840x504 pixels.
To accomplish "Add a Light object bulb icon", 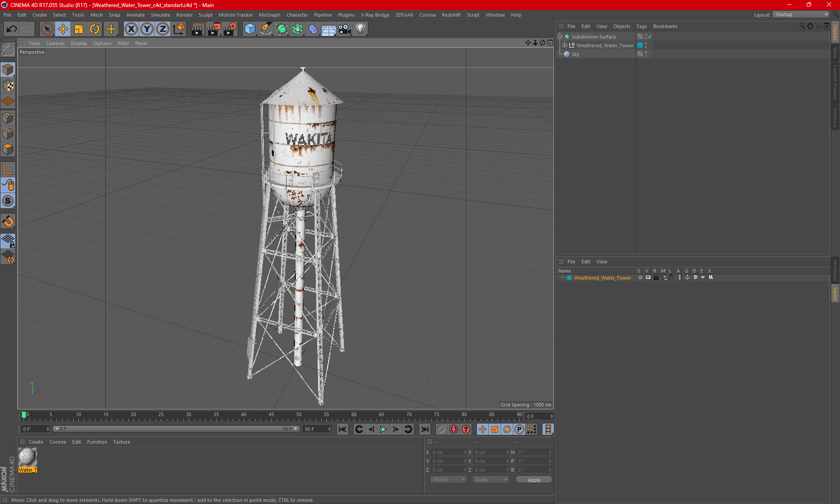I will coord(360,29).
